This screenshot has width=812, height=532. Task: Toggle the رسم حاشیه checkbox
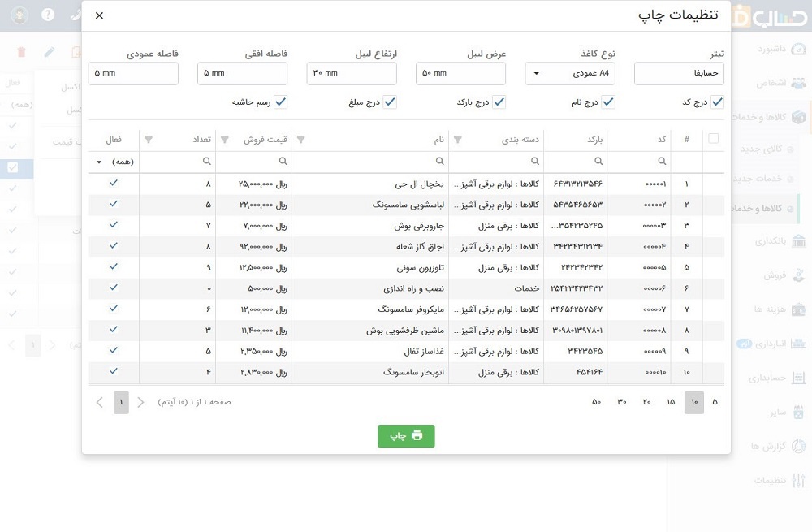click(x=281, y=102)
